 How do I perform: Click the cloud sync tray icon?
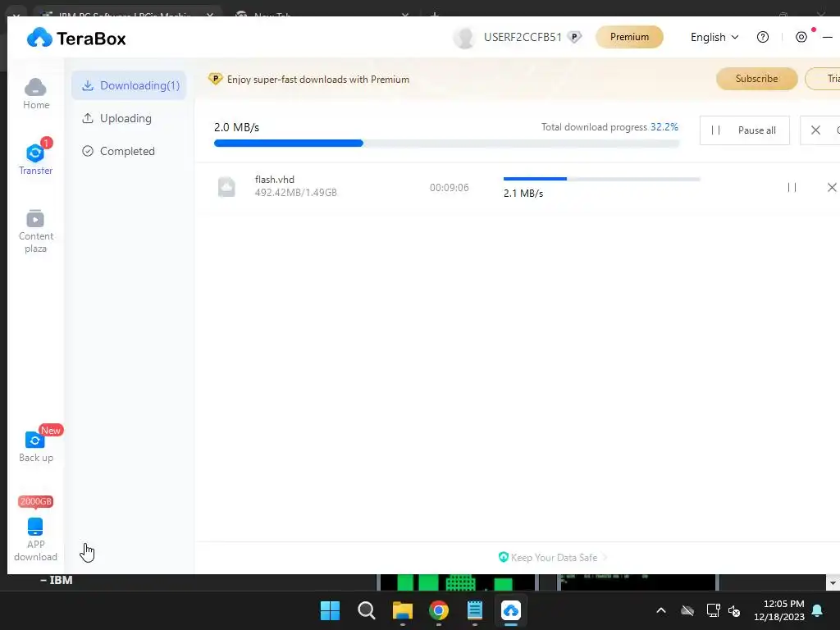[x=687, y=610]
